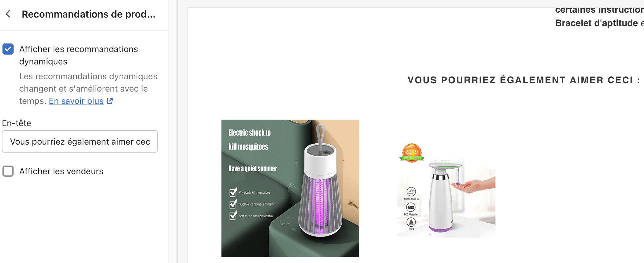The width and height of the screenshot is (644, 263).
Task: Click the Bracelet d'aptitude text in preview
Action: pos(597,23)
